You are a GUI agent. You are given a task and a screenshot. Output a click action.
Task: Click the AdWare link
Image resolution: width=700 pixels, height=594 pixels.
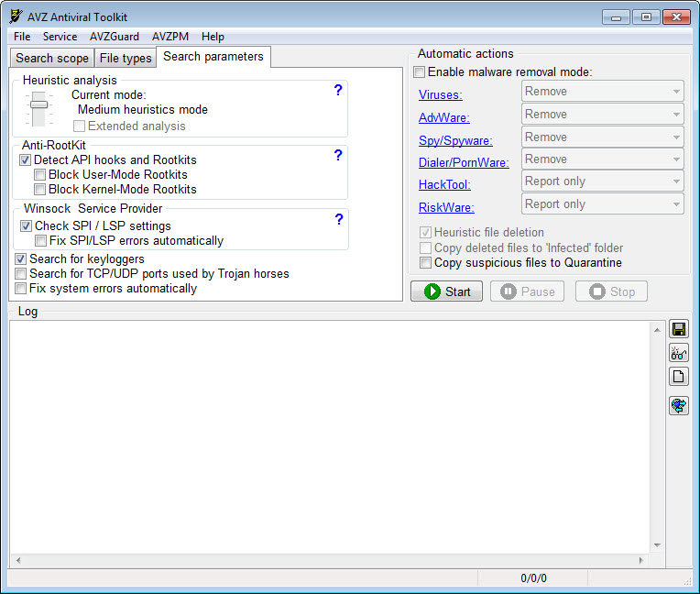444,118
